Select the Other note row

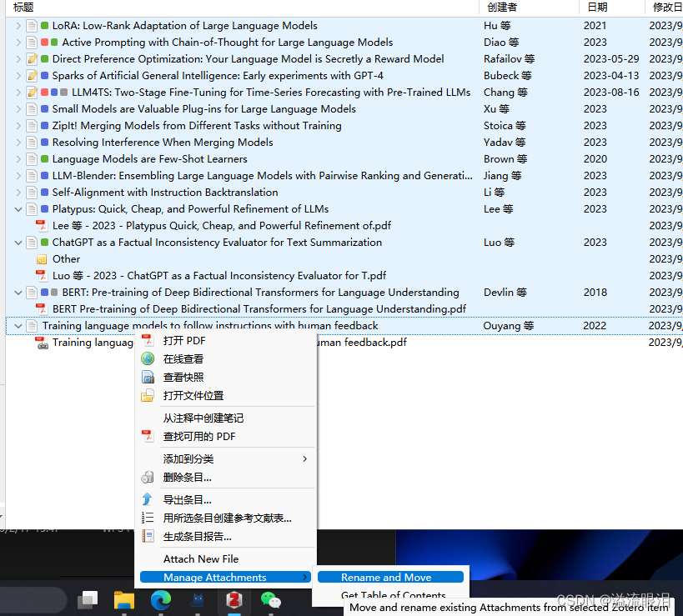[x=344, y=259]
